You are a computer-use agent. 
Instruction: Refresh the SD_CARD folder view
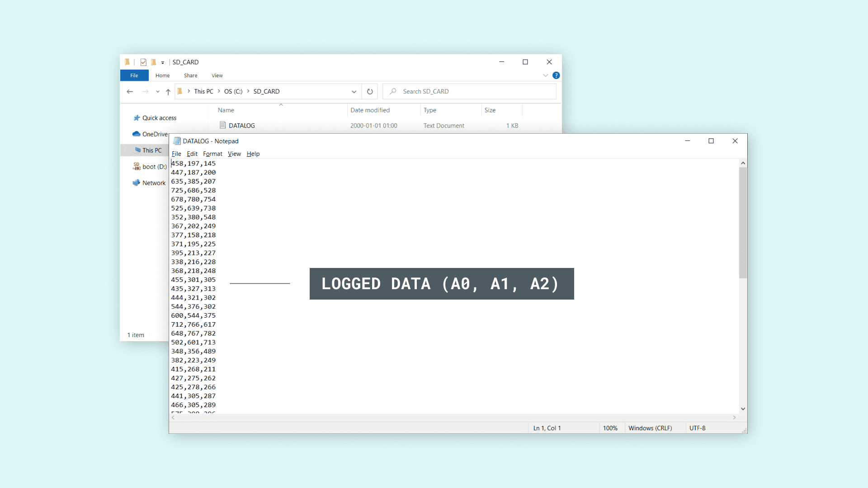(370, 92)
